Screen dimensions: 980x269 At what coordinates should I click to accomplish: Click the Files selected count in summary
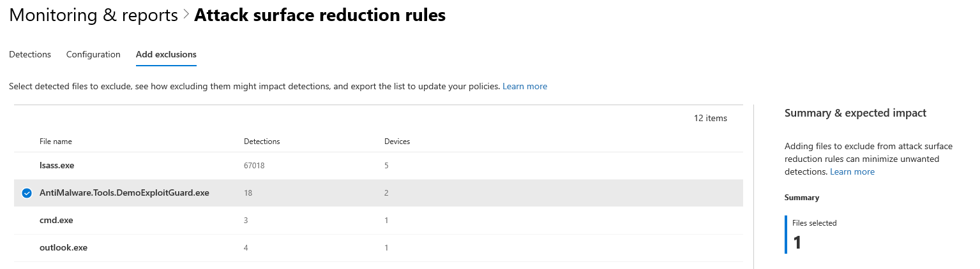[x=797, y=242]
